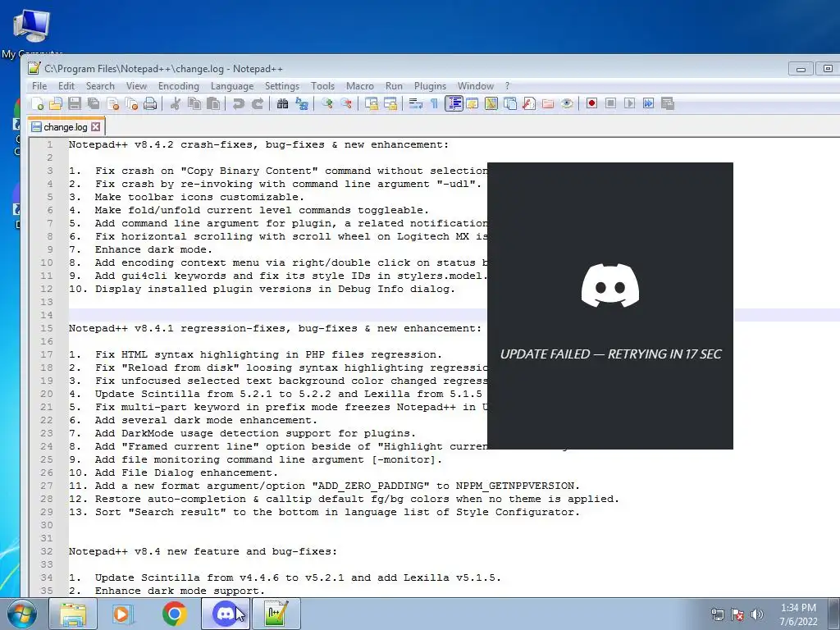Zoom out using the magnifier minus icon
Viewport: 840px width, 630px height.
[345, 103]
